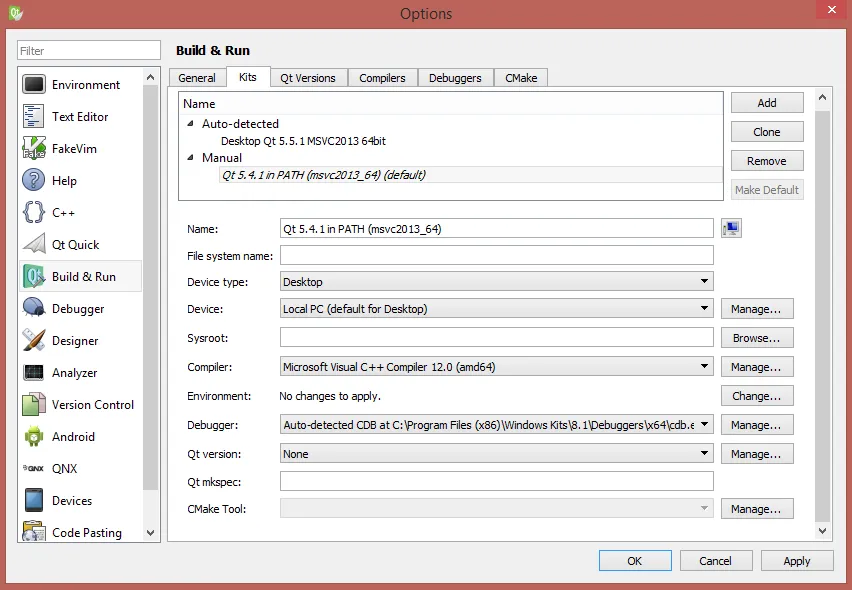
Task: Open the Analyzer category icon
Action: click(x=34, y=373)
